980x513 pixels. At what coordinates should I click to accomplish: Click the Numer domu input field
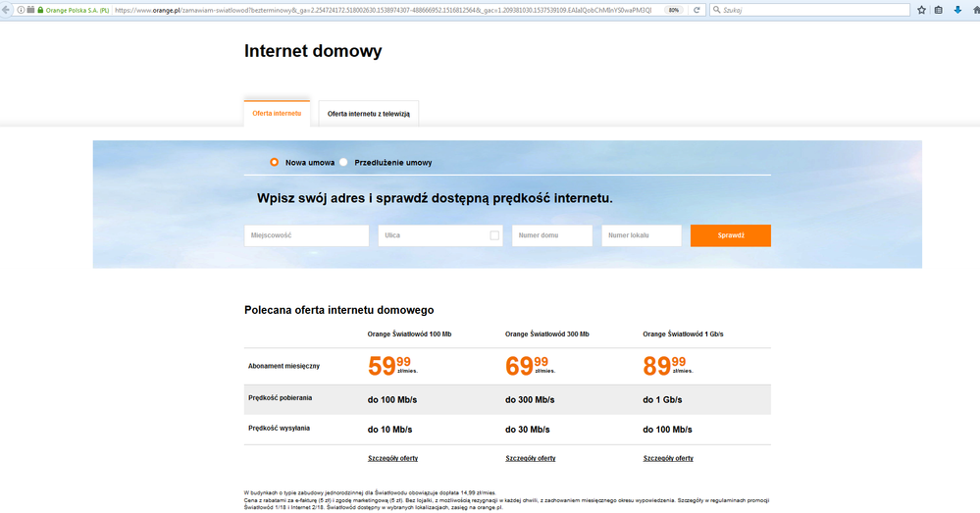click(552, 235)
